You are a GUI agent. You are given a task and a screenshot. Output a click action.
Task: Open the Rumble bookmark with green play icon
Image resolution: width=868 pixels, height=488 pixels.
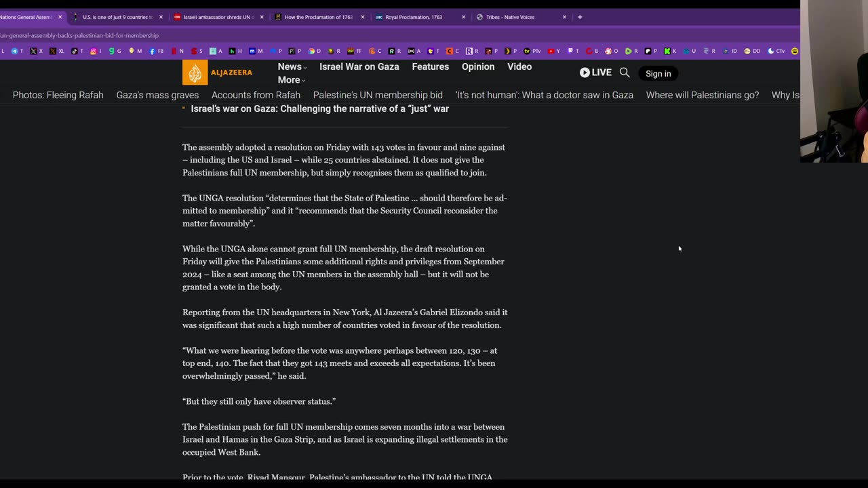(631, 51)
